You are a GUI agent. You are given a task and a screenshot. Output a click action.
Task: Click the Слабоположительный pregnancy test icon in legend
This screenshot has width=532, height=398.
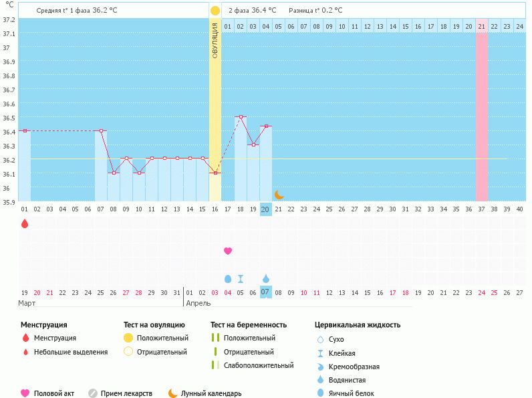[215, 365]
